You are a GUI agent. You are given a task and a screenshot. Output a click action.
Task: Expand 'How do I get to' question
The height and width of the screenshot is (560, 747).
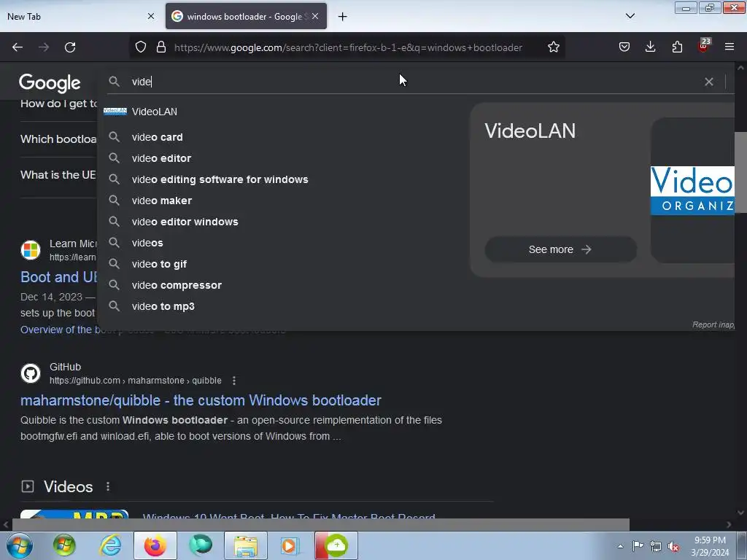pyautogui.click(x=58, y=104)
